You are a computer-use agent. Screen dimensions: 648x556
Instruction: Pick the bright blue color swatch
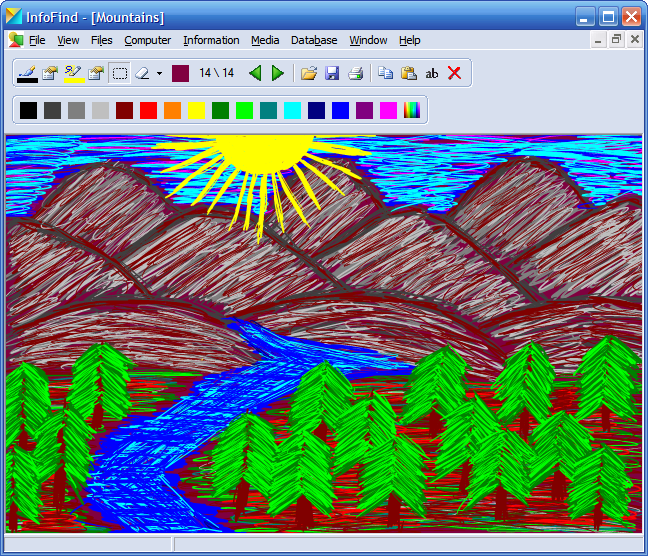click(x=340, y=110)
